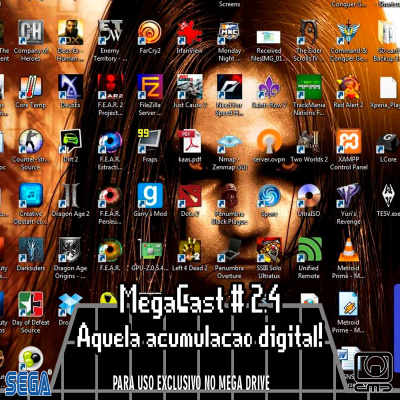Open the Yuri's Revenge shortcut
This screenshot has width=400, height=400.
(348, 195)
